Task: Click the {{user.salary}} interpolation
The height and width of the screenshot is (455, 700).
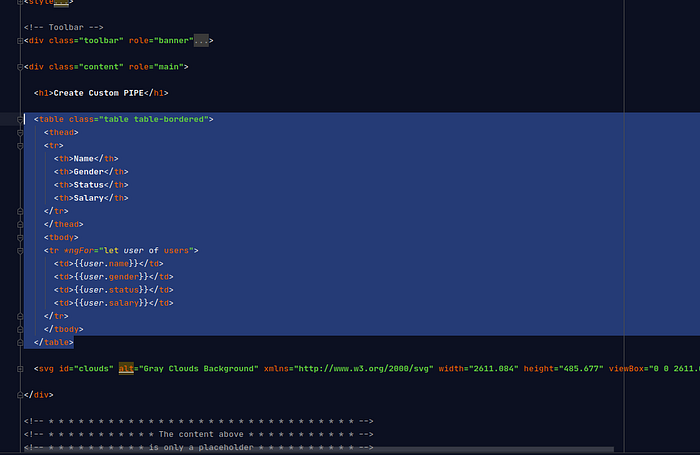Action: click(x=111, y=303)
